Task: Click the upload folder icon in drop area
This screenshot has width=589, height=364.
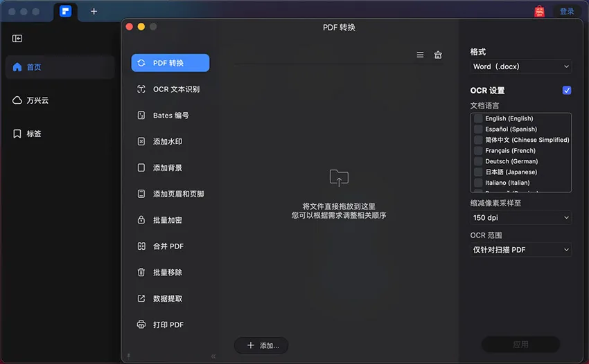Action: point(339,178)
